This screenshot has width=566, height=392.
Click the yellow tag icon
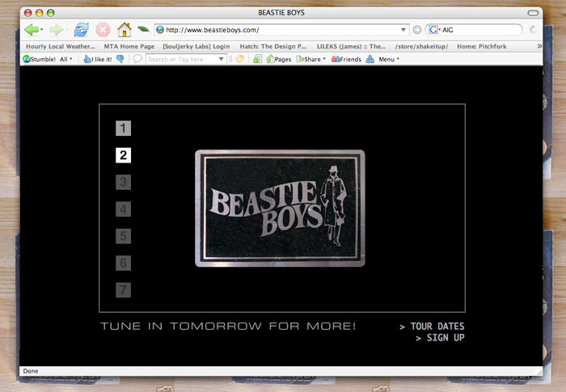240,59
